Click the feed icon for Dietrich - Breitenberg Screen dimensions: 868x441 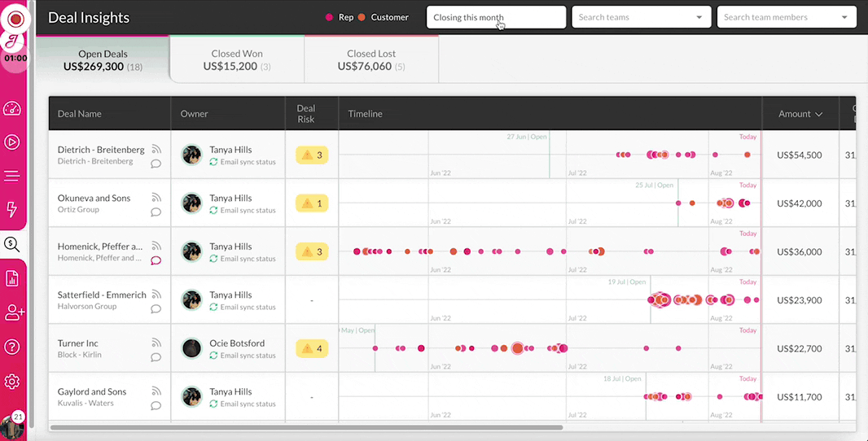[156, 149]
